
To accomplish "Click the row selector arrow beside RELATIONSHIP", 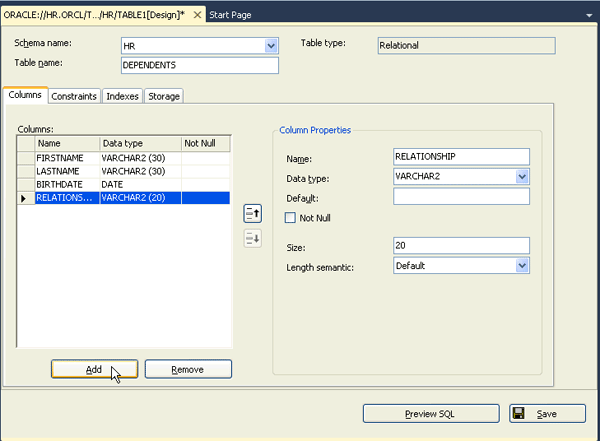I will tap(25, 198).
